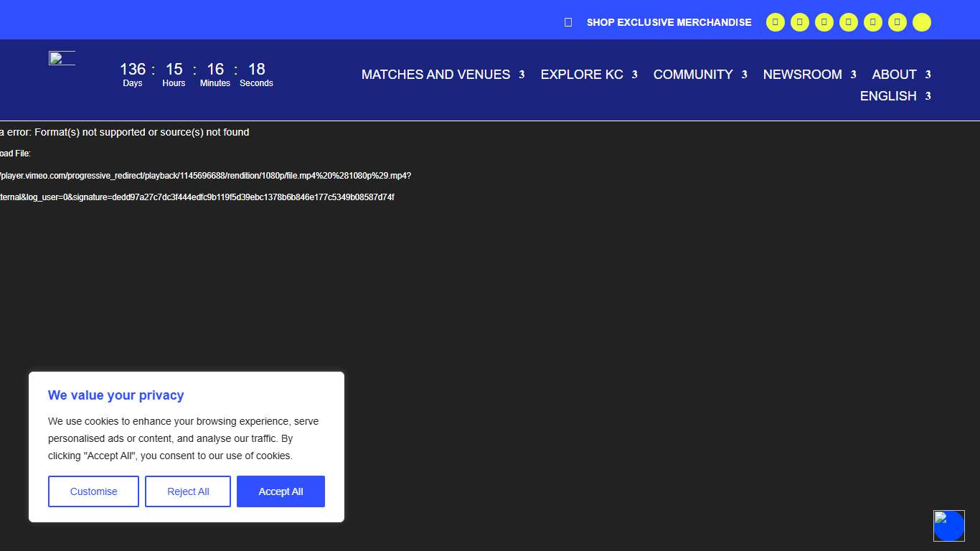Expand the arrow next to Explore KC
The image size is (980, 551).
click(x=634, y=75)
